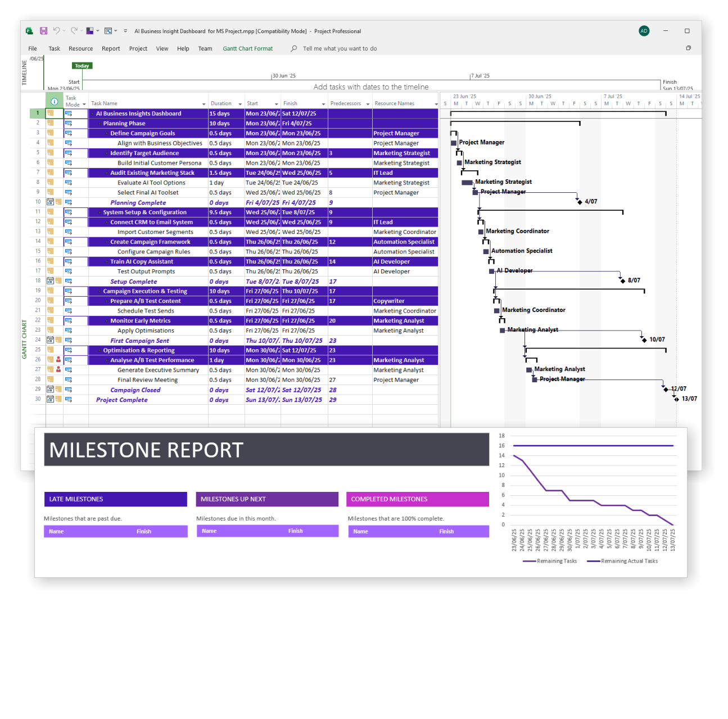Click the 8/07 milestone diamond in Gantt
728x719 pixels.
pos(623,281)
